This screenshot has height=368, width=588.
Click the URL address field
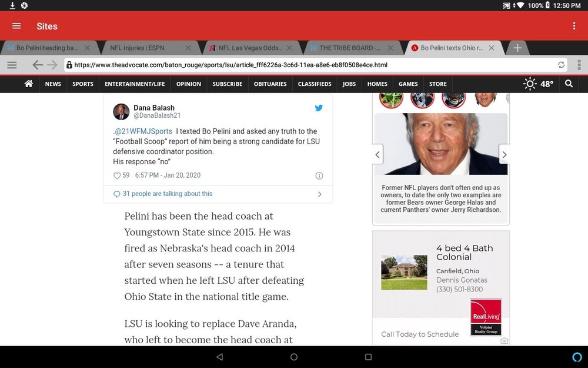click(315, 65)
